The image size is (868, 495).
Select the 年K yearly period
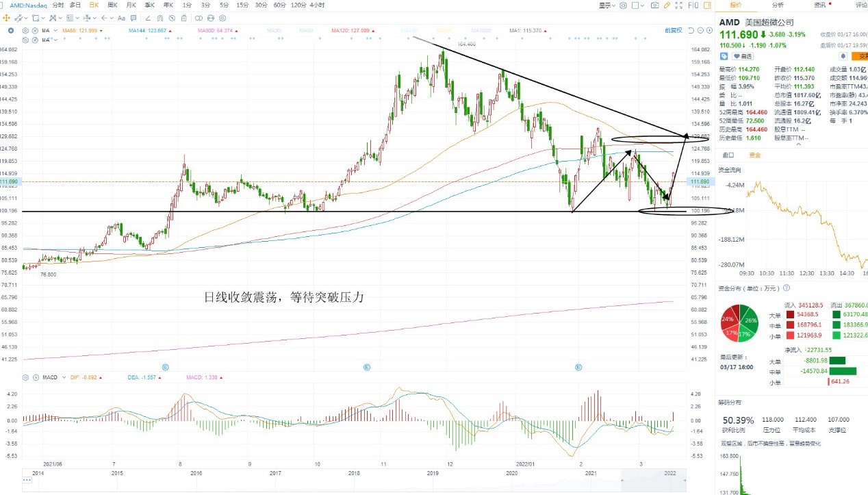(x=168, y=5)
